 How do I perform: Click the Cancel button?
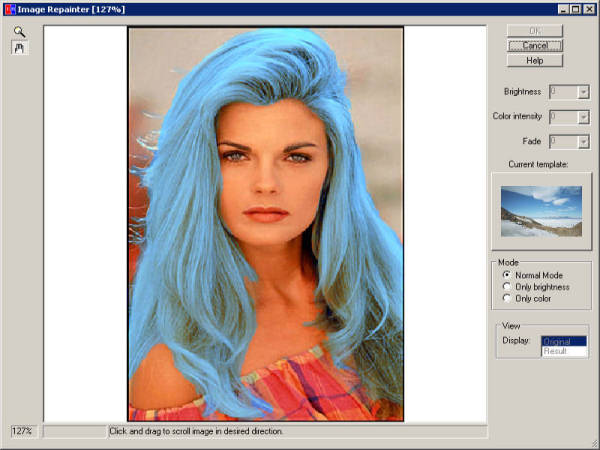535,46
